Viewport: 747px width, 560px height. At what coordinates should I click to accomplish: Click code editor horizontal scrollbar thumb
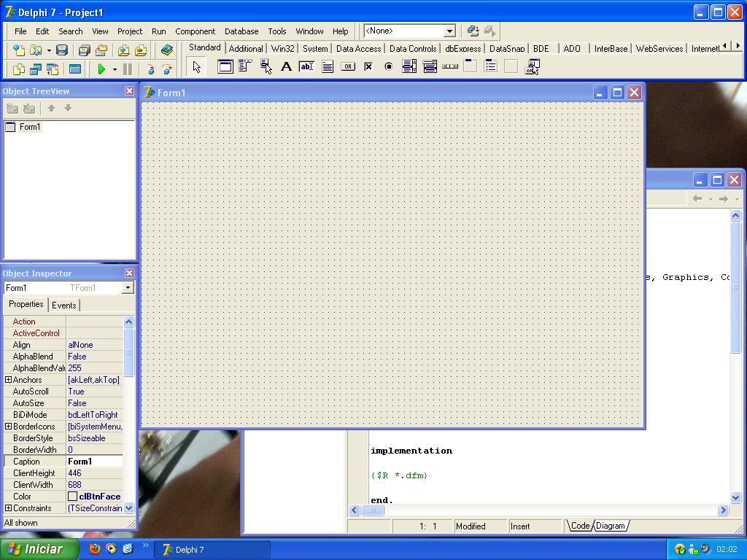point(373,510)
